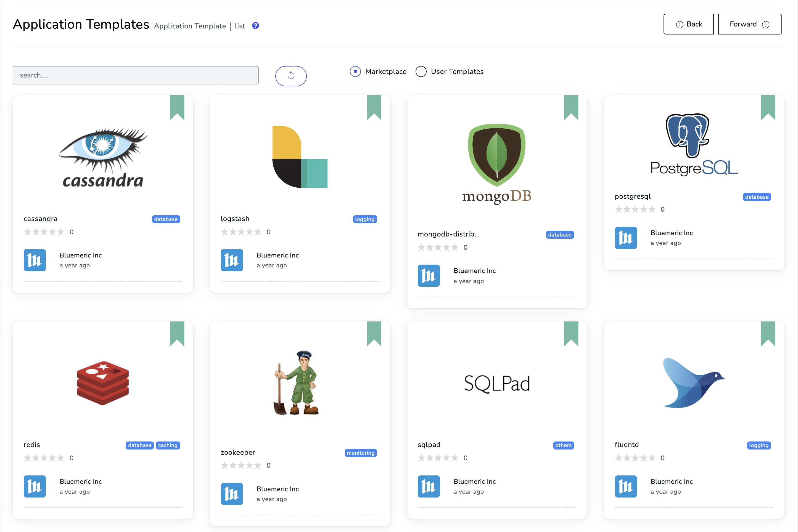Click the list breadcrumb link in the header

240,26
